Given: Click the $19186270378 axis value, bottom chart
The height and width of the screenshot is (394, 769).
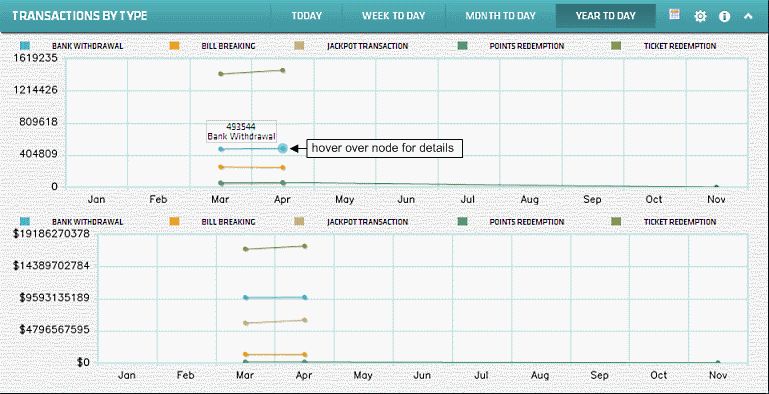Looking at the screenshot, I should tap(51, 234).
